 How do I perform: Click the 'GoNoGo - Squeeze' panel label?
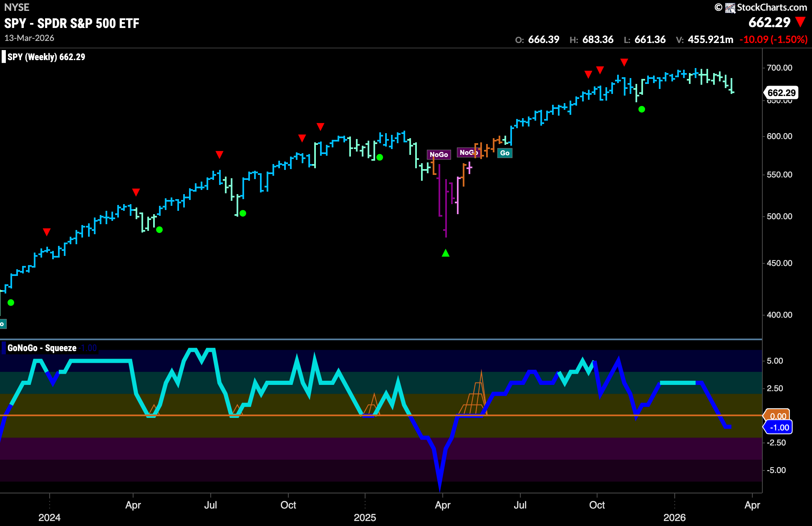(42, 348)
